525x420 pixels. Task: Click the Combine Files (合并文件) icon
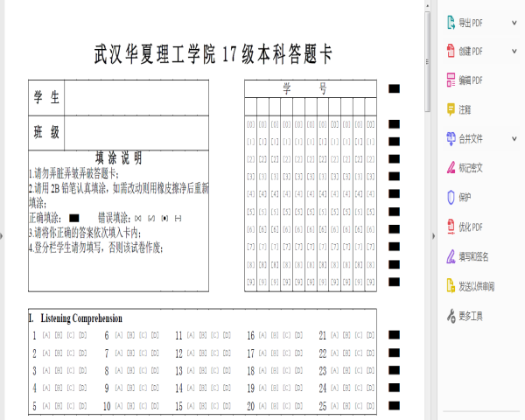pyautogui.click(x=451, y=138)
